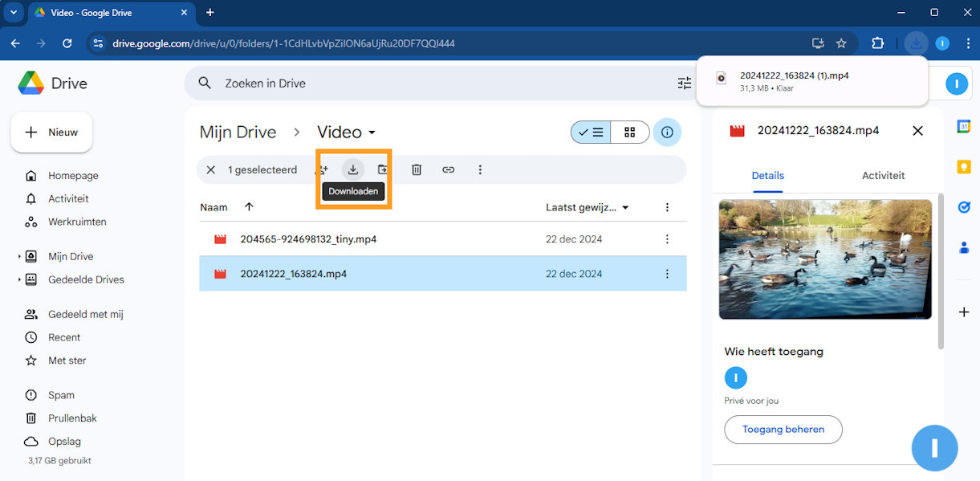
Task: Open Chrome downloads icon in toolbar
Action: click(x=916, y=43)
